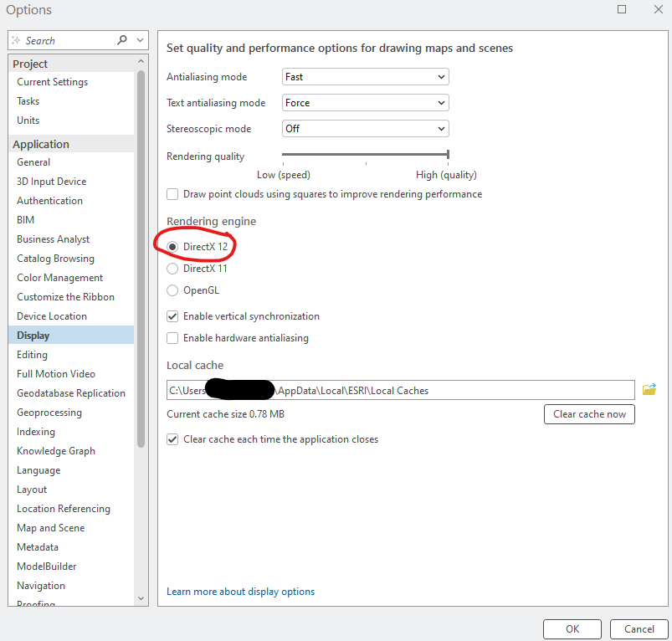Viewport: 672px width, 641px height.
Task: Open the Stereoscopic mode dropdown
Action: (x=365, y=129)
